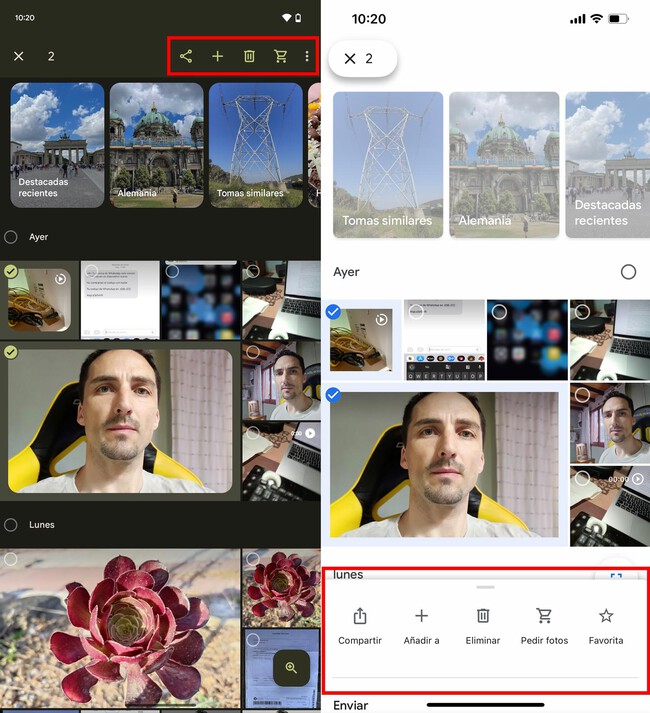The width and height of the screenshot is (650, 713).
Task: Tap the selected count 2 on iPhone
Action: [369, 58]
